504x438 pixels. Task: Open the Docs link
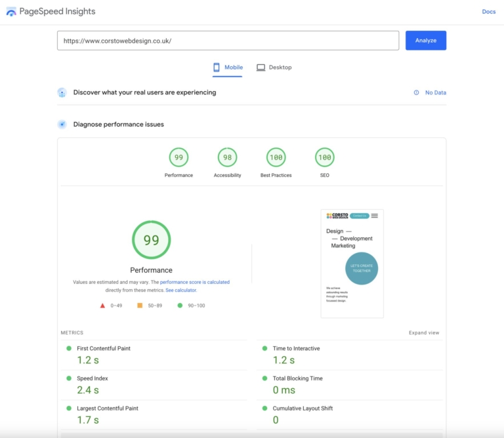coord(488,12)
